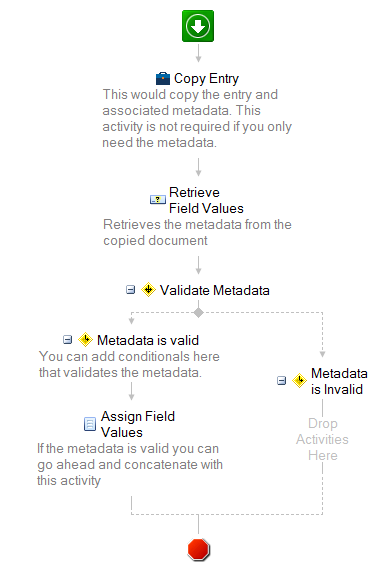Collapse the Validate Metadata activity
The height and width of the screenshot is (583, 389).
(131, 290)
